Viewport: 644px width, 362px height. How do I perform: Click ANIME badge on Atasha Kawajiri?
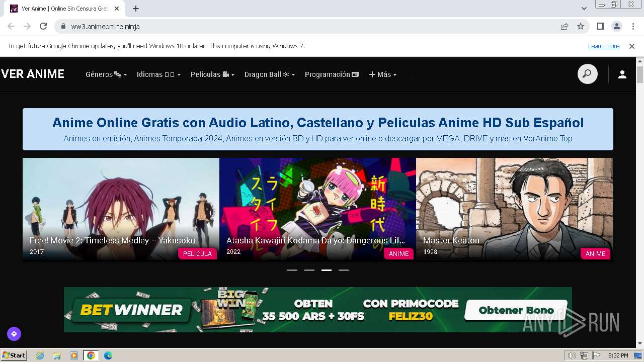pyautogui.click(x=398, y=253)
